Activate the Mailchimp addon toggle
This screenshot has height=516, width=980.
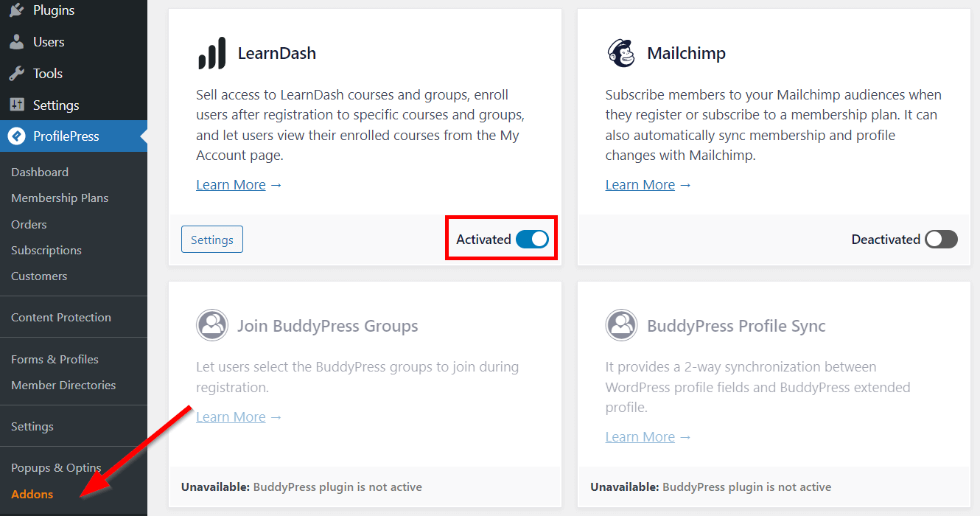point(942,239)
